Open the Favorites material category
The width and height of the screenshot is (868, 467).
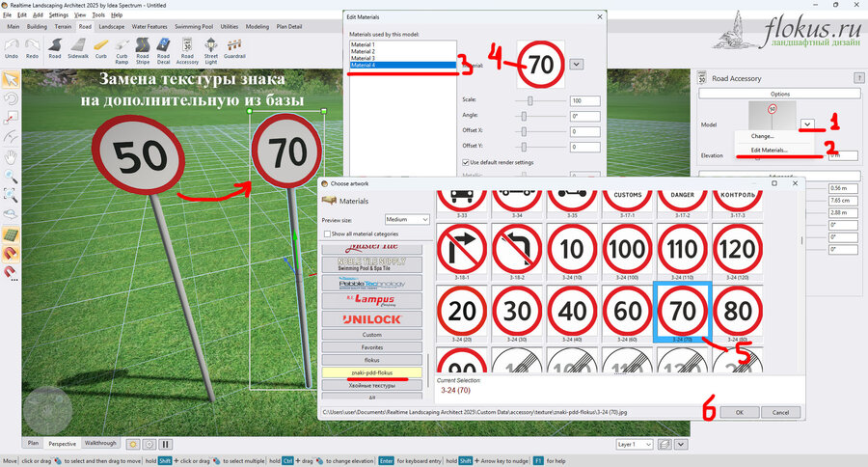tap(371, 347)
